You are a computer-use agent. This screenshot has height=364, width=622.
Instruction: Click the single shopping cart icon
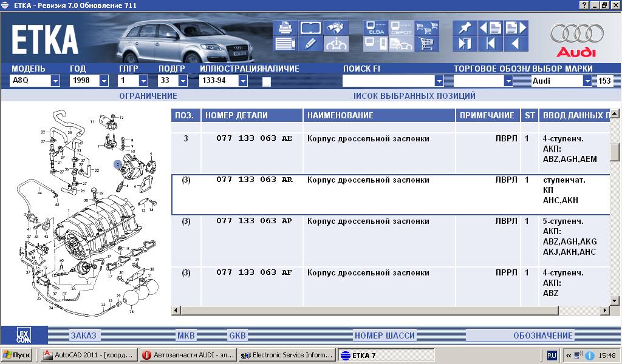point(426,44)
